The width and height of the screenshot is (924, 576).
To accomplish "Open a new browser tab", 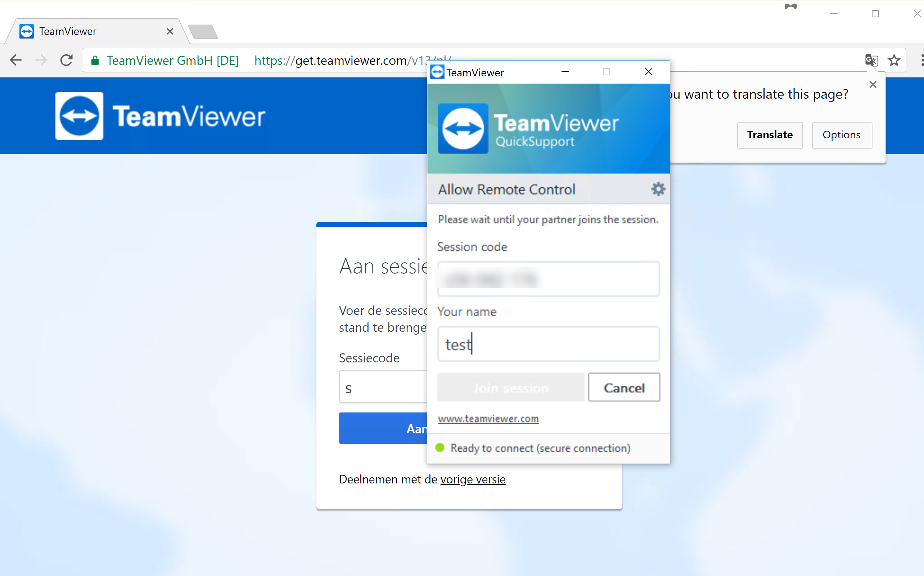I will [203, 32].
